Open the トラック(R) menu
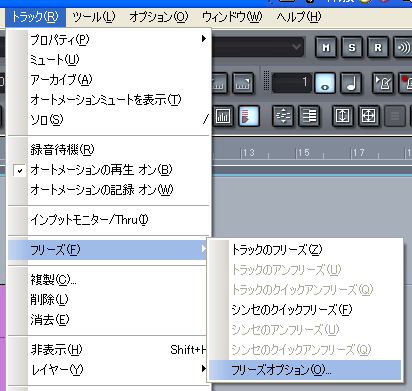Image resolution: width=412 pixels, height=391 pixels. (35, 17)
